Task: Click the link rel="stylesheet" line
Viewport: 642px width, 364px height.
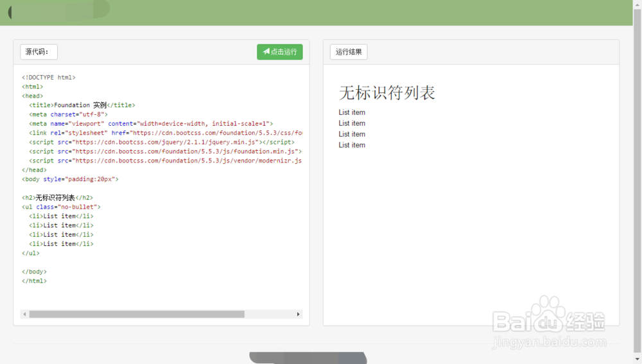Action: coord(166,133)
